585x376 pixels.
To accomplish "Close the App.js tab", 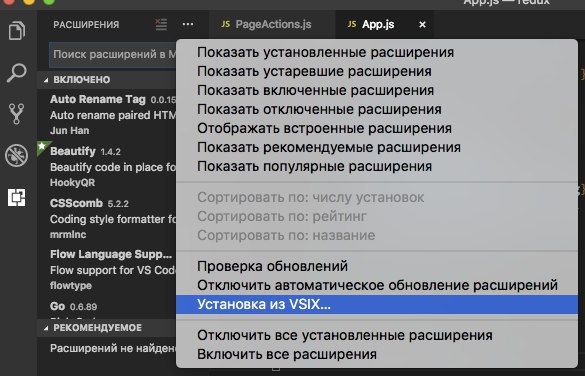I will click(x=422, y=25).
